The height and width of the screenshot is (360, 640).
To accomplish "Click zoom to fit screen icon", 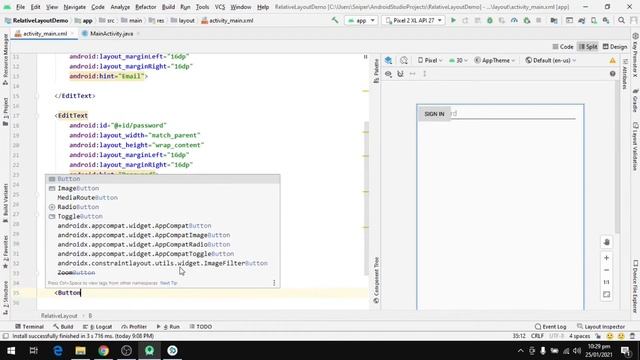I will [x=607, y=294].
